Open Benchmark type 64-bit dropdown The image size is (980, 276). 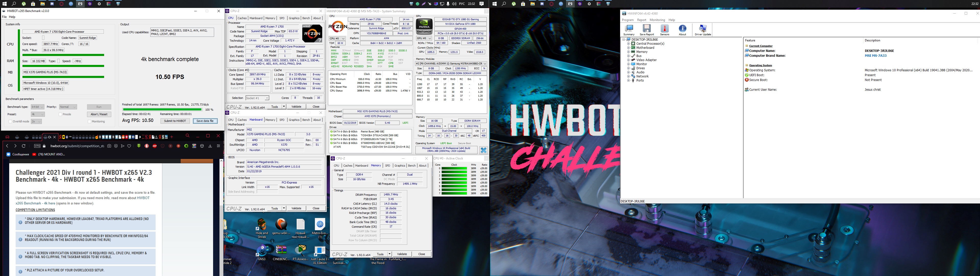click(x=38, y=107)
